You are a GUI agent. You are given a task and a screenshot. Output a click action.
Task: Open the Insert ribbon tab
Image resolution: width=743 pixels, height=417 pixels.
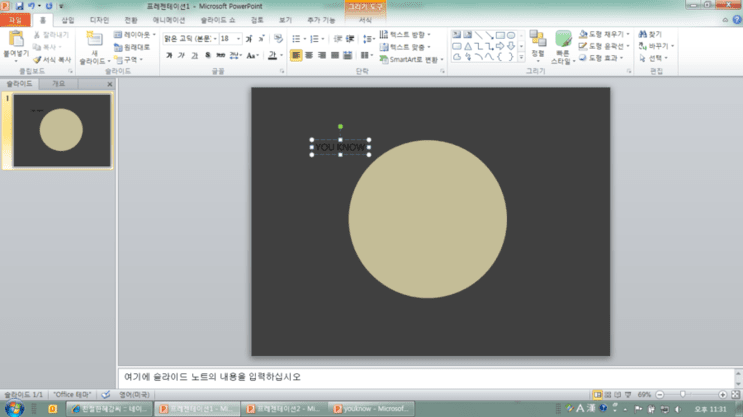tap(68, 20)
